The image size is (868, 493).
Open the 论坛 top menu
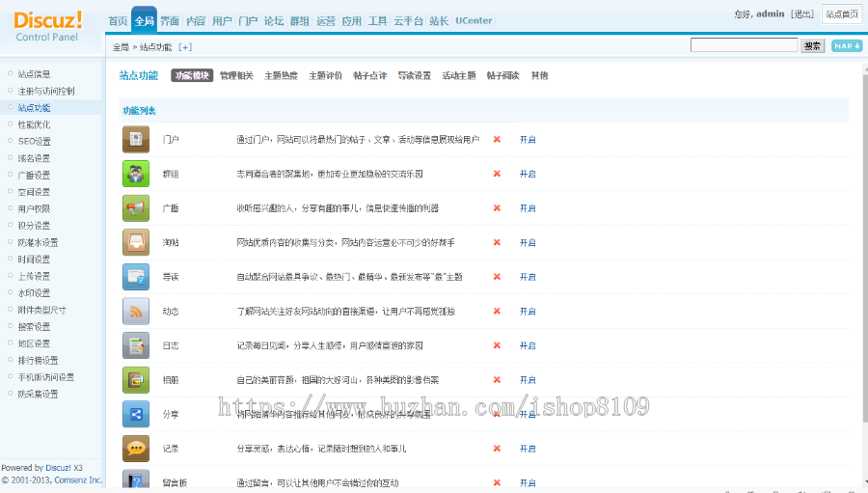click(274, 21)
